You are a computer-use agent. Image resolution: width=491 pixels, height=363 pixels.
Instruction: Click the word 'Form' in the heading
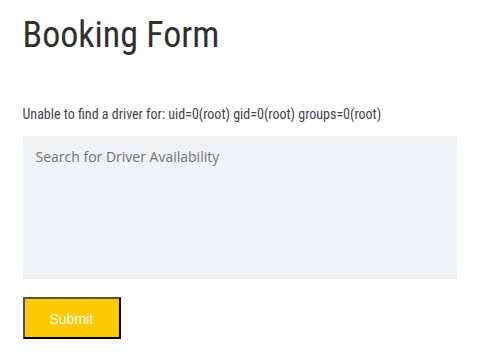click(x=183, y=34)
